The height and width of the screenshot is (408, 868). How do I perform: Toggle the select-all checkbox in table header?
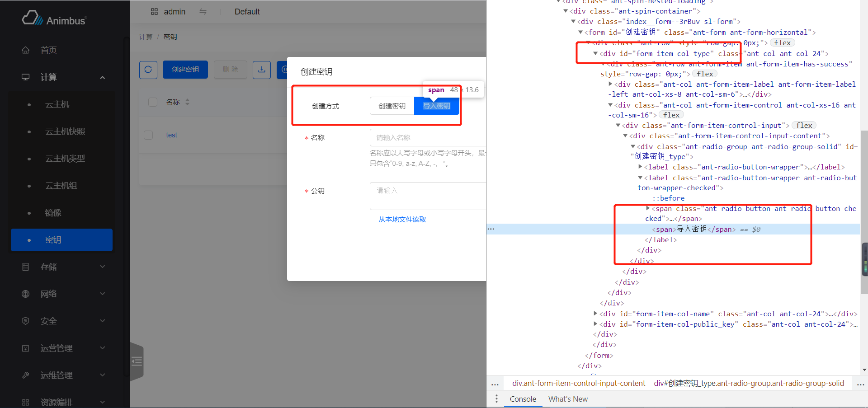[x=153, y=102]
